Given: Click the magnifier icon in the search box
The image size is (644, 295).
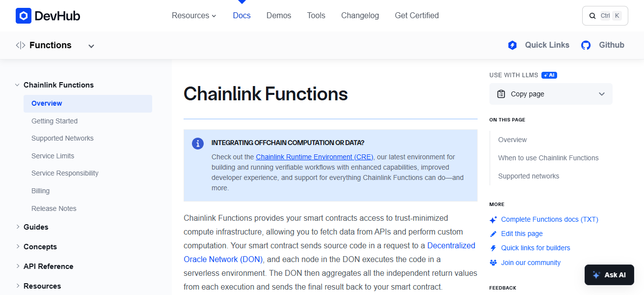Looking at the screenshot, I should [x=592, y=15].
